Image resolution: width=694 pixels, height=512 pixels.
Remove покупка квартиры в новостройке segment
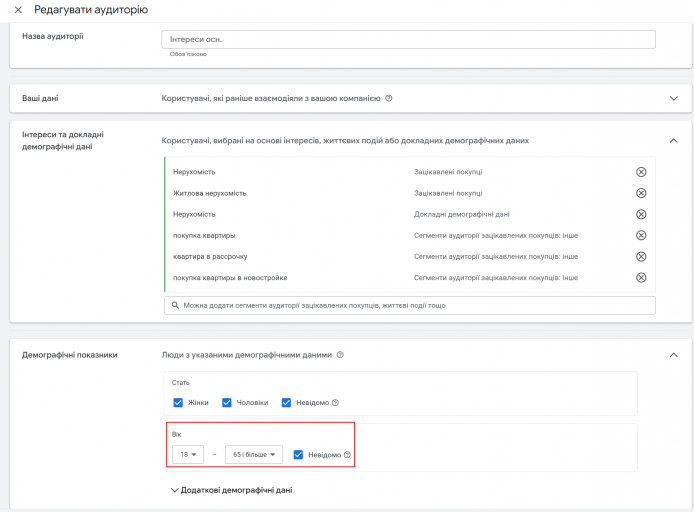[x=641, y=277]
